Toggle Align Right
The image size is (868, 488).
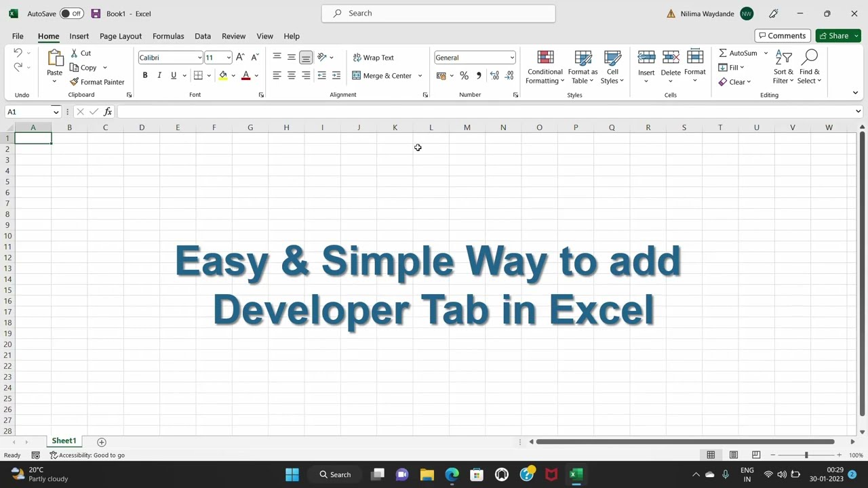[306, 75]
